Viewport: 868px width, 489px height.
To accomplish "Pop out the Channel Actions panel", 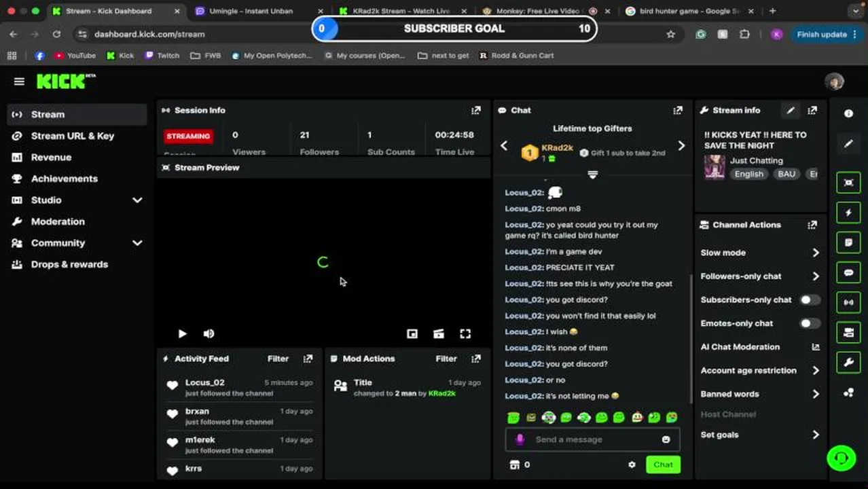I will (x=812, y=225).
